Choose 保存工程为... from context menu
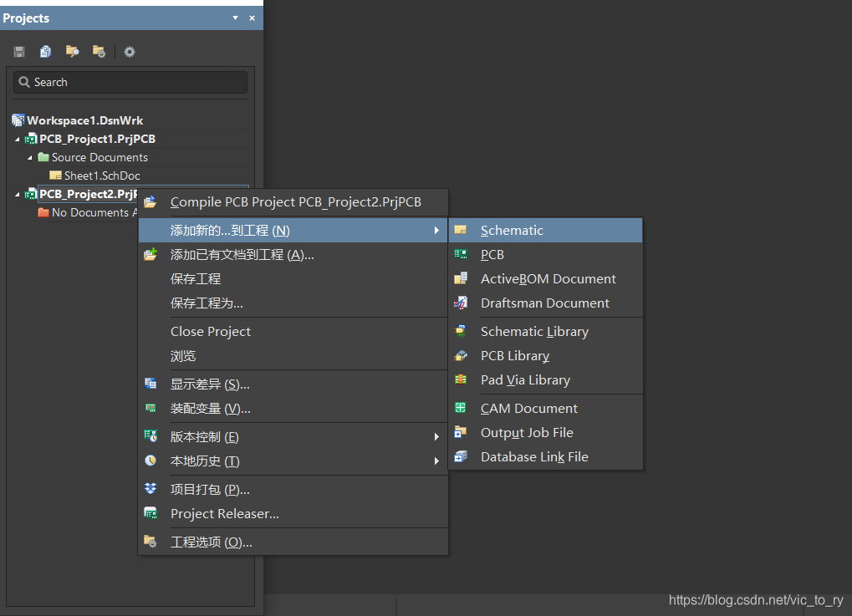This screenshot has height=616, width=852. click(x=293, y=303)
